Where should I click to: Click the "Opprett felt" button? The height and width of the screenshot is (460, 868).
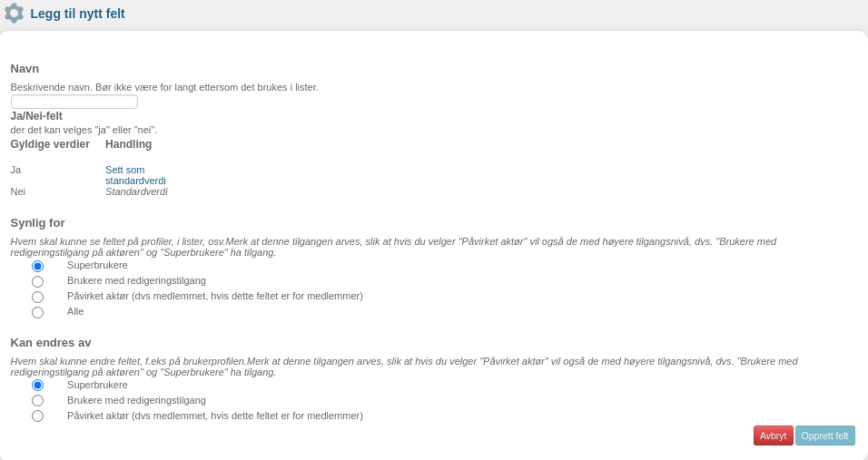coord(824,436)
